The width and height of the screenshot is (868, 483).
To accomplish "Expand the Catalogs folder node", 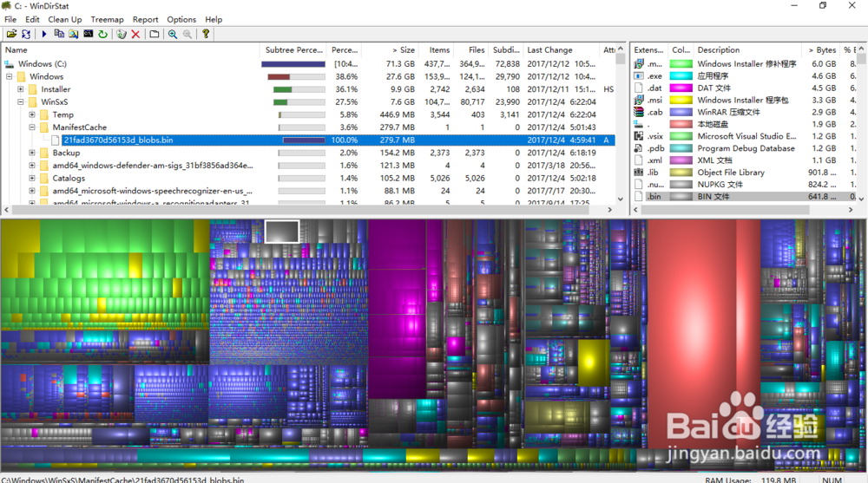I will 32,178.
